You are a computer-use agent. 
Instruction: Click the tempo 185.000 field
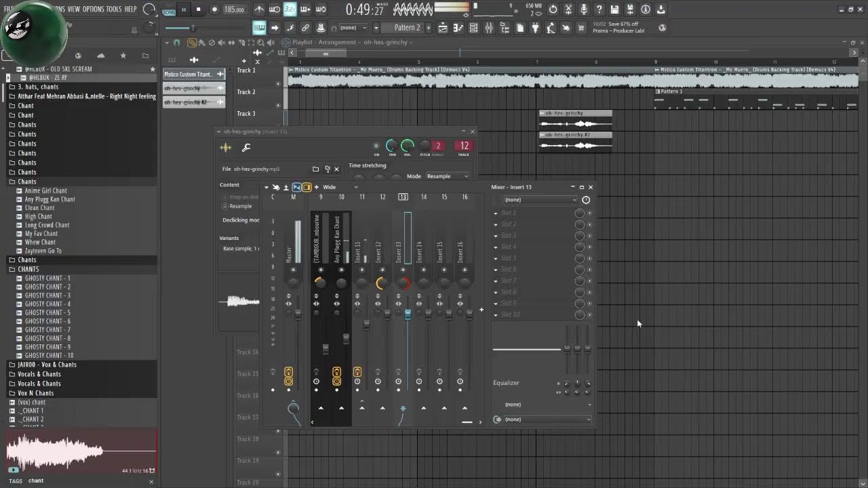pos(235,9)
